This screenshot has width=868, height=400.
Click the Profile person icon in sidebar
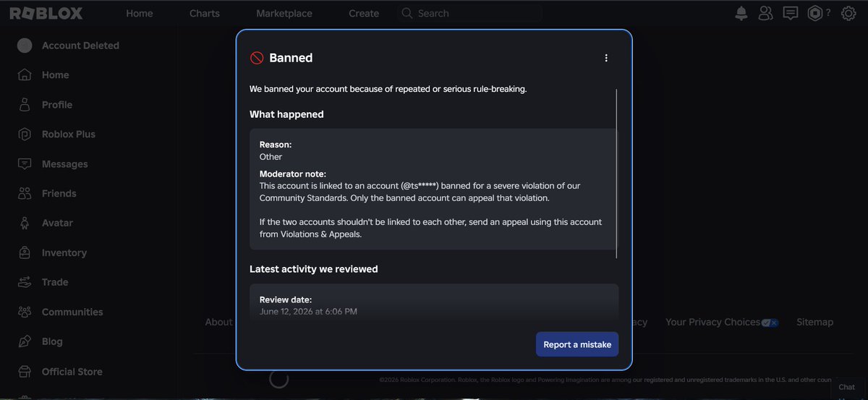click(25, 105)
